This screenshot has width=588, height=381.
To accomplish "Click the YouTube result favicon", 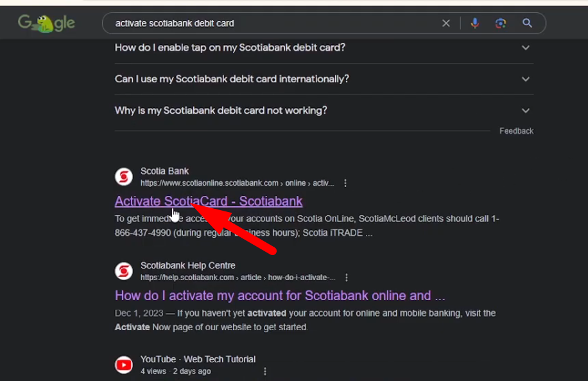I will (x=124, y=365).
